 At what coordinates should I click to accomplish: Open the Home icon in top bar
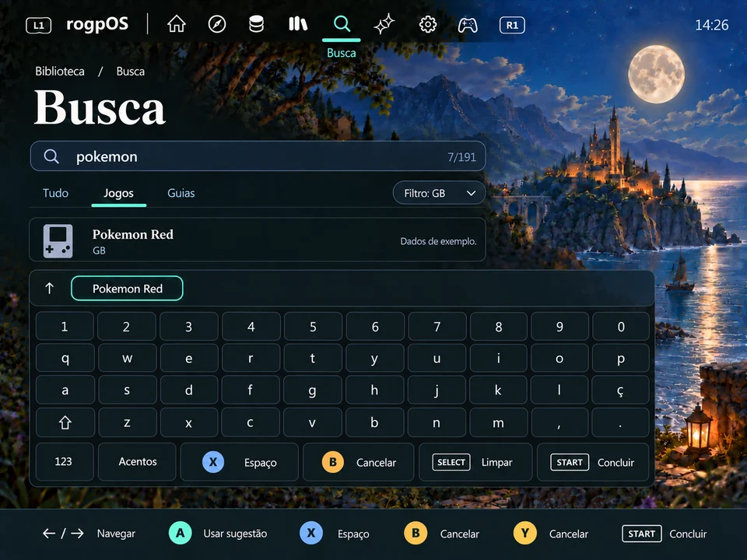coord(177,24)
